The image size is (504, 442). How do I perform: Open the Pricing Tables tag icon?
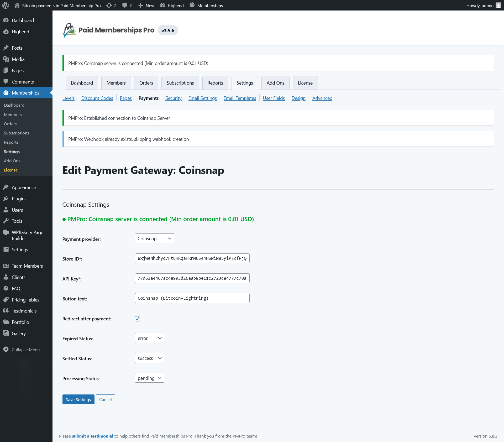(x=6, y=300)
